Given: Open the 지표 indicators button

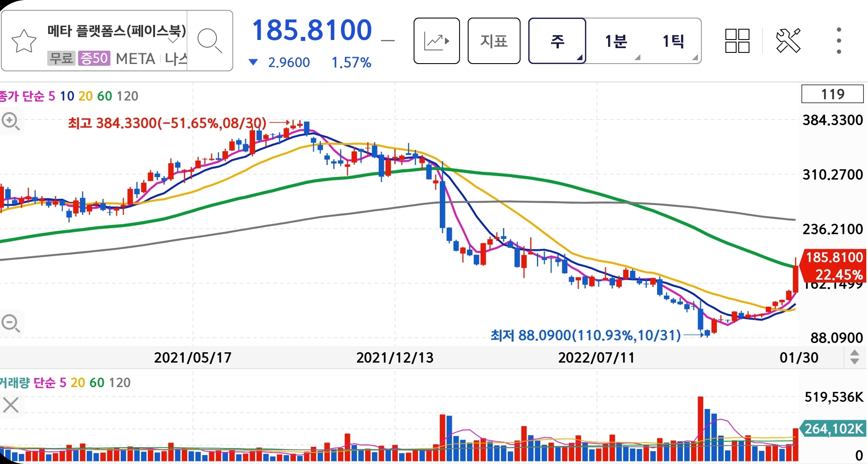Looking at the screenshot, I should 493,41.
